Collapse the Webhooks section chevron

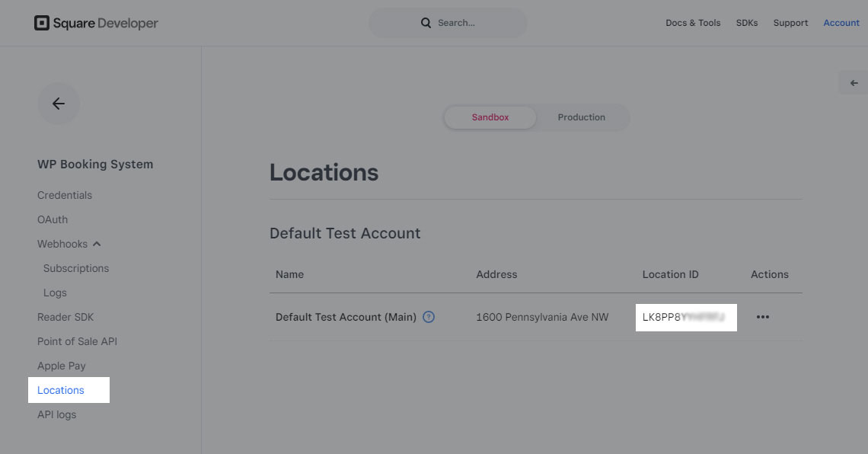click(97, 245)
